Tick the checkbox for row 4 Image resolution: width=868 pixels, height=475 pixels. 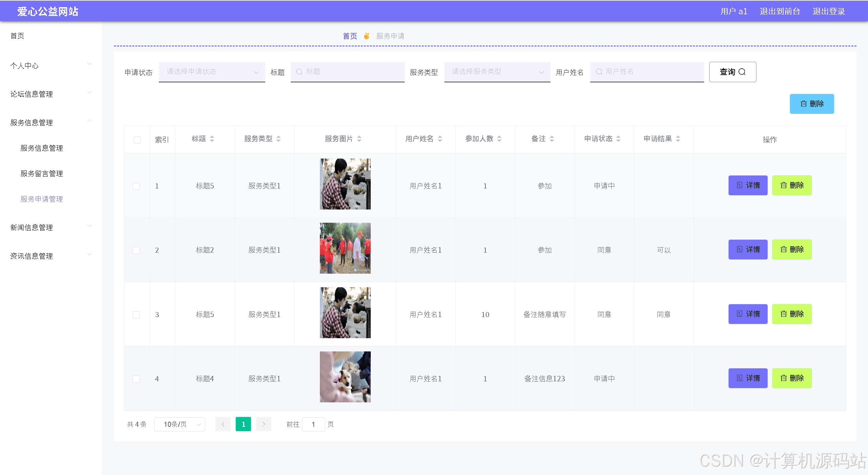[136, 379]
